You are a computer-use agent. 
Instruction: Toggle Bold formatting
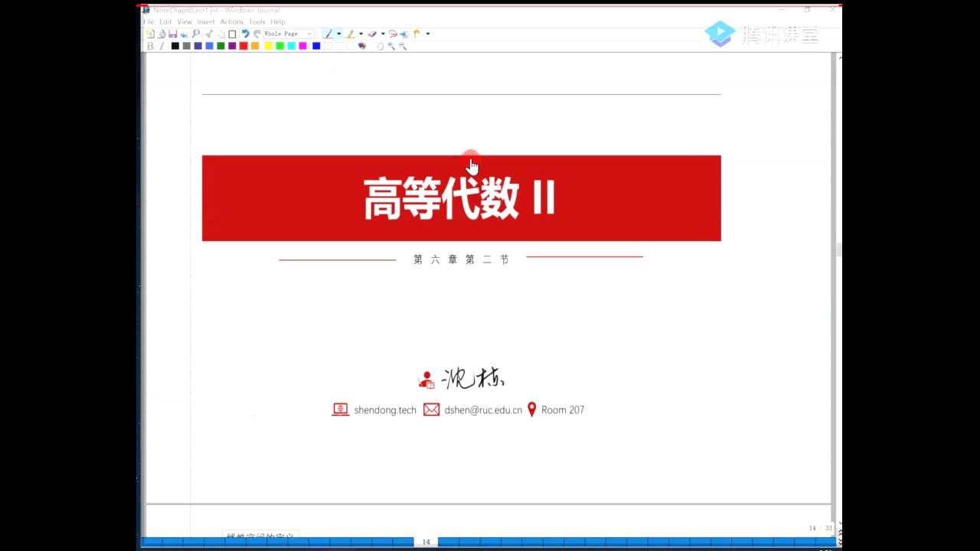150,46
